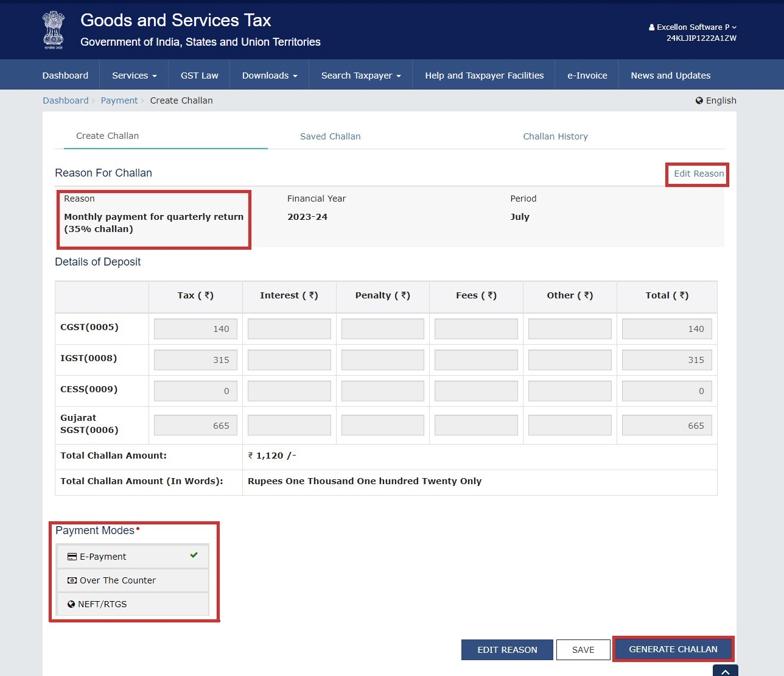Click the green checkmark on E-Payment
The height and width of the screenshot is (676, 784).
(194, 555)
